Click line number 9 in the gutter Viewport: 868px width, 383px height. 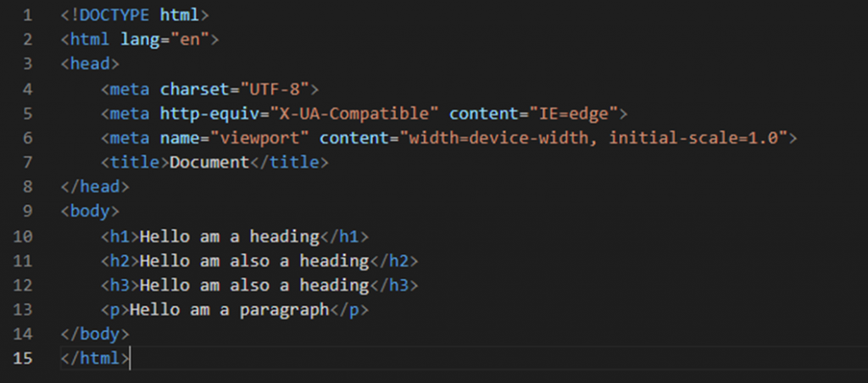click(x=28, y=211)
